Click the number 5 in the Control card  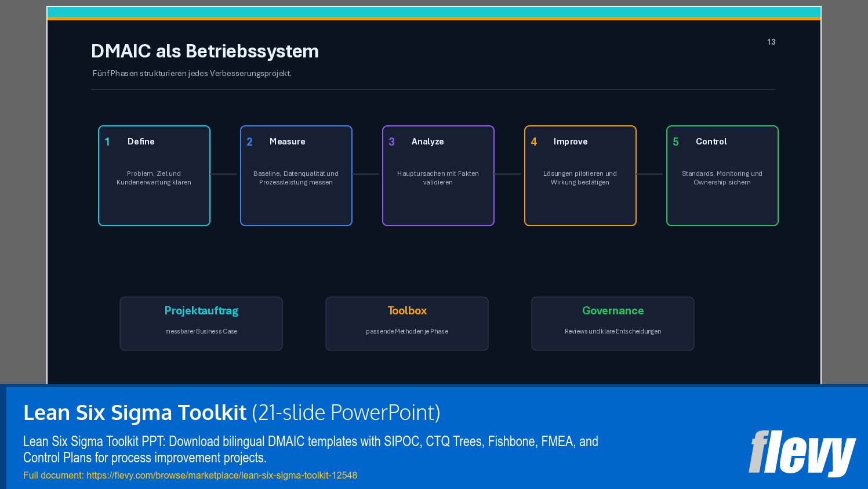[x=675, y=142]
